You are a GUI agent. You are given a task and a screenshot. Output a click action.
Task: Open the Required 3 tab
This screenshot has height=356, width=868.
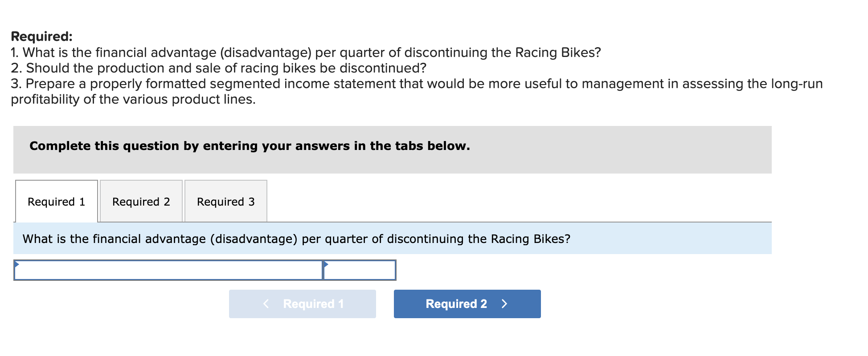(225, 202)
